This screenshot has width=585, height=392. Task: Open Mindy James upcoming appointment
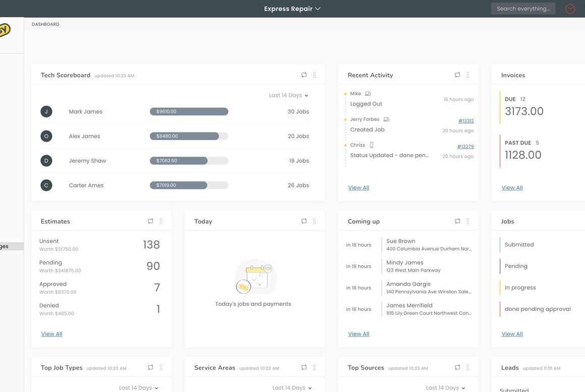click(x=409, y=266)
